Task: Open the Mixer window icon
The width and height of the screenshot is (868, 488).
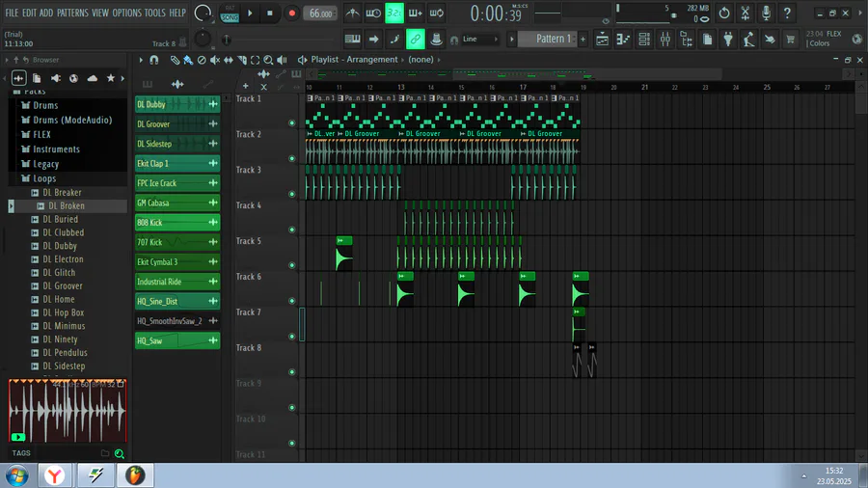Action: point(665,39)
